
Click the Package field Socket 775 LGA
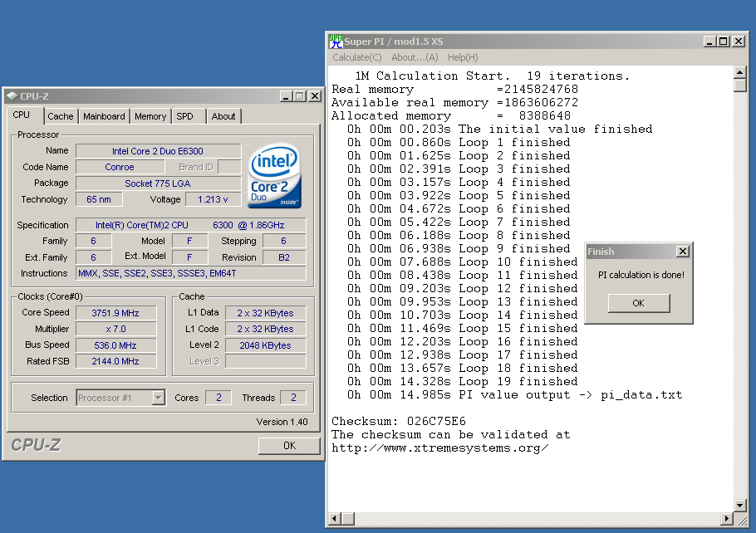point(158,183)
